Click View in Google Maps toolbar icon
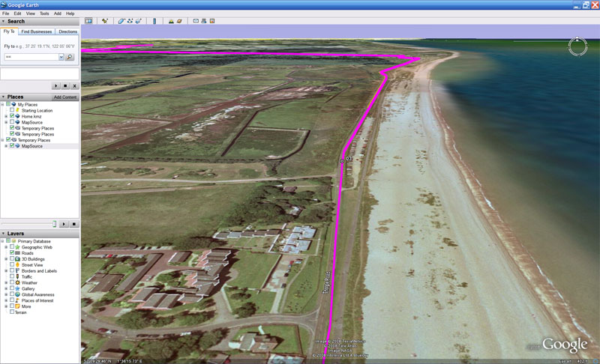 212,21
